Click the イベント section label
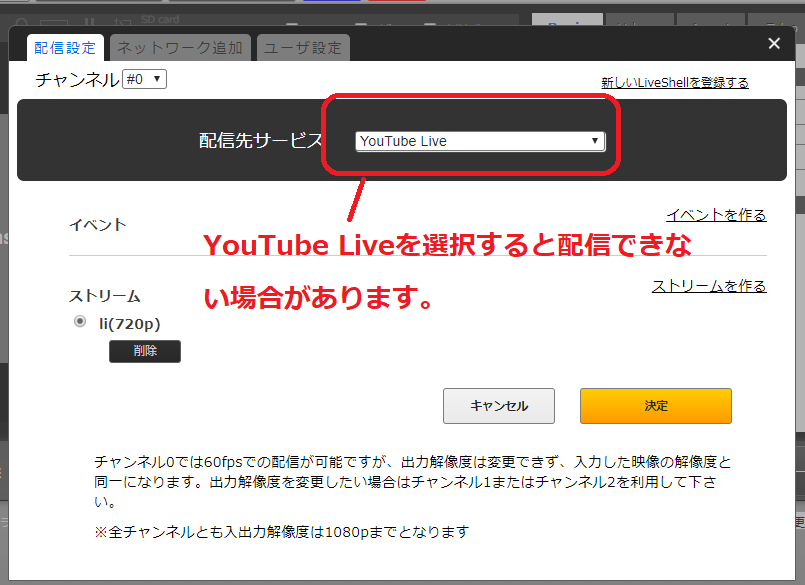Image resolution: width=805 pixels, height=585 pixels. (x=98, y=224)
